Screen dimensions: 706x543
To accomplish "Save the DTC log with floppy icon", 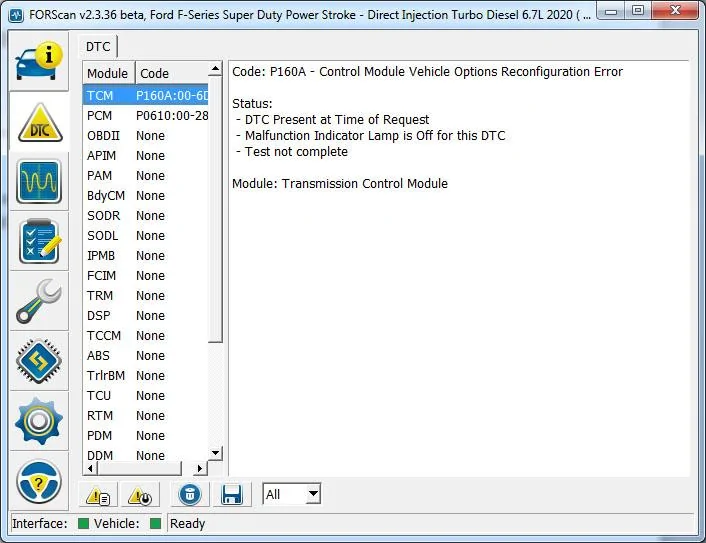I will (x=232, y=495).
